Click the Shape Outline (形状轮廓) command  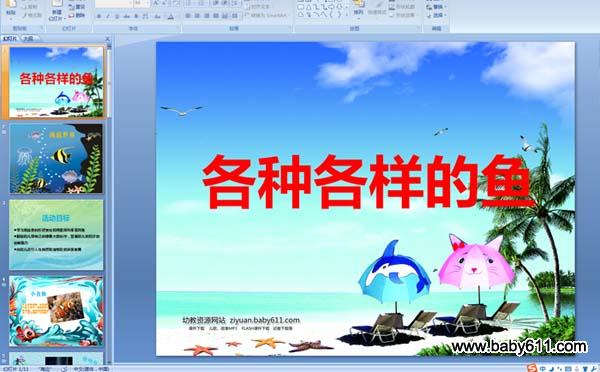[401, 7]
